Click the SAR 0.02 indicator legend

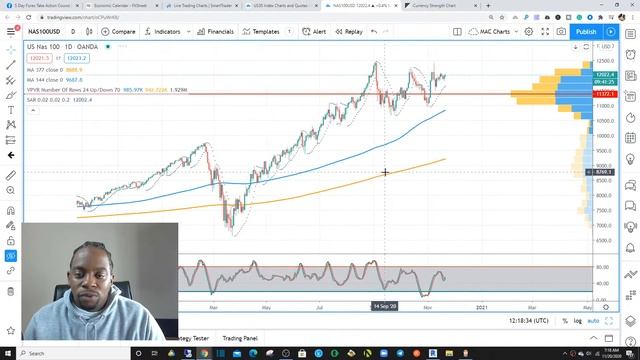(x=59, y=100)
